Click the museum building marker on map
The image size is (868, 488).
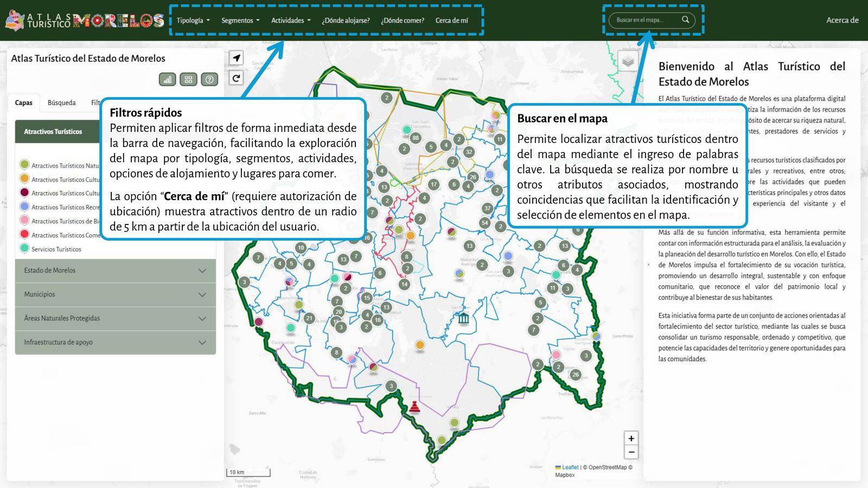(x=463, y=318)
